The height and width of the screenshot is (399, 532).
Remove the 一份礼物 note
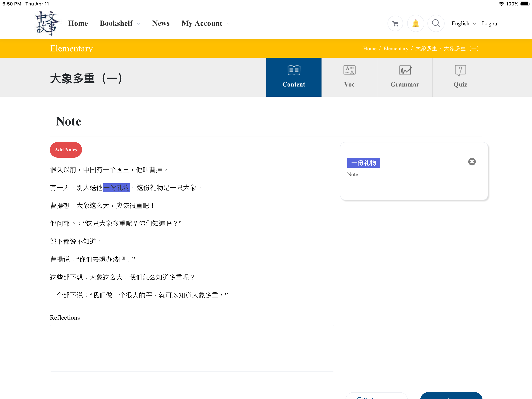[472, 162]
